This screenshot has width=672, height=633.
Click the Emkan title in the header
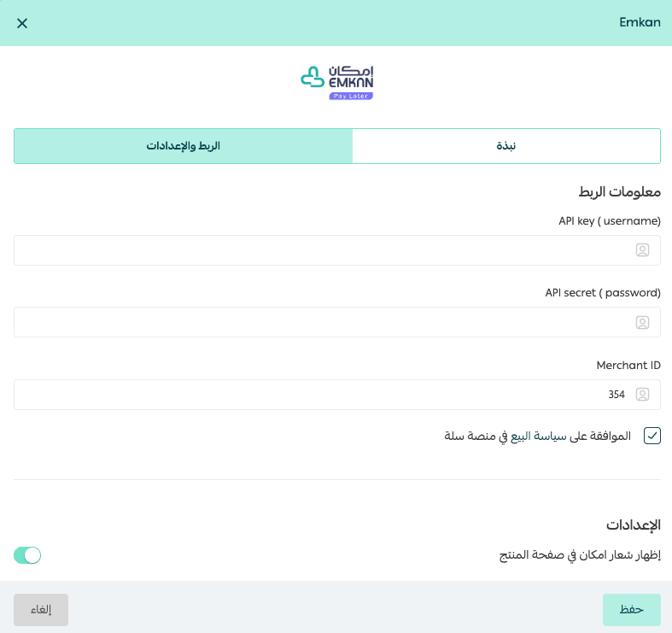coord(640,23)
